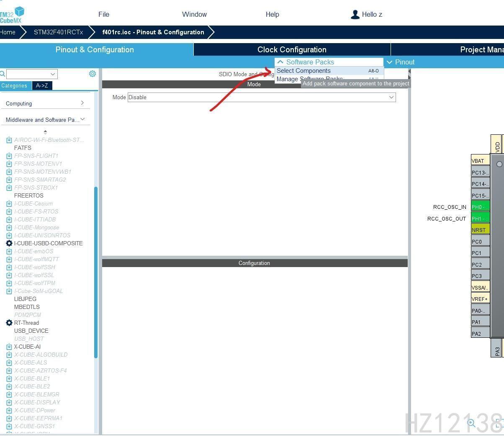504x437 pixels.
Task: Click download icon beside I-CUBE-wolfSSL
Action: pyautogui.click(x=9, y=275)
